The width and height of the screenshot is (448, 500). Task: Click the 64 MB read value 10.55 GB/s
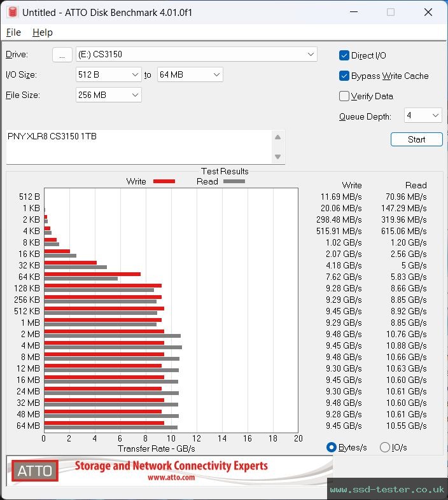point(406,426)
